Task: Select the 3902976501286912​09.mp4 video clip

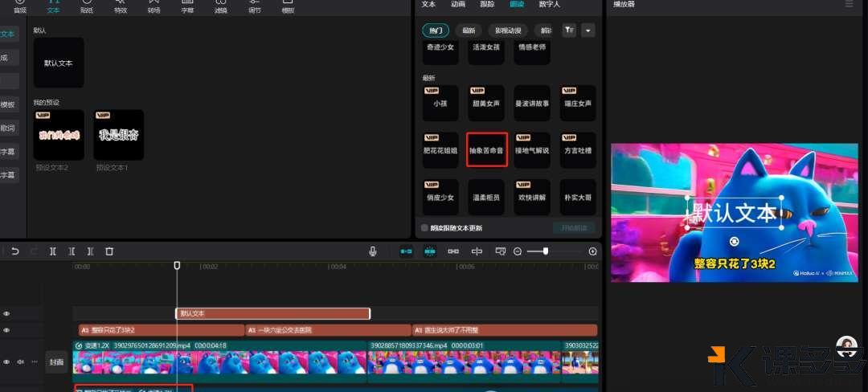Action: pos(219,361)
